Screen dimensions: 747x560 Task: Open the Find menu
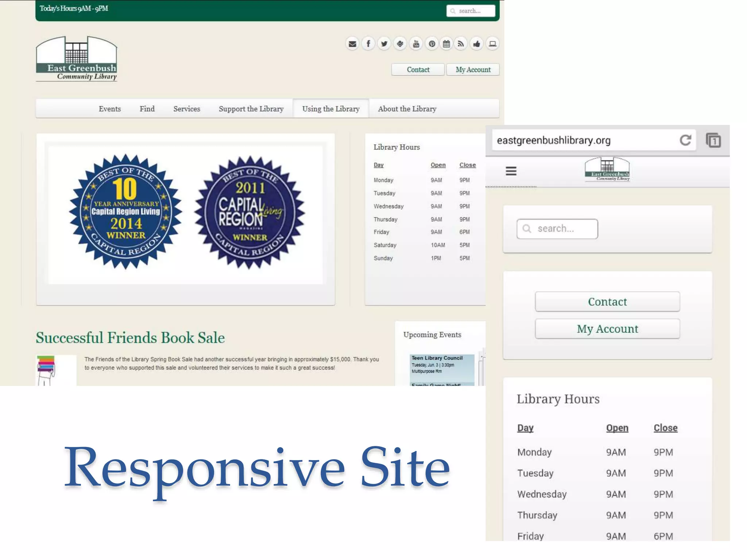coord(147,109)
